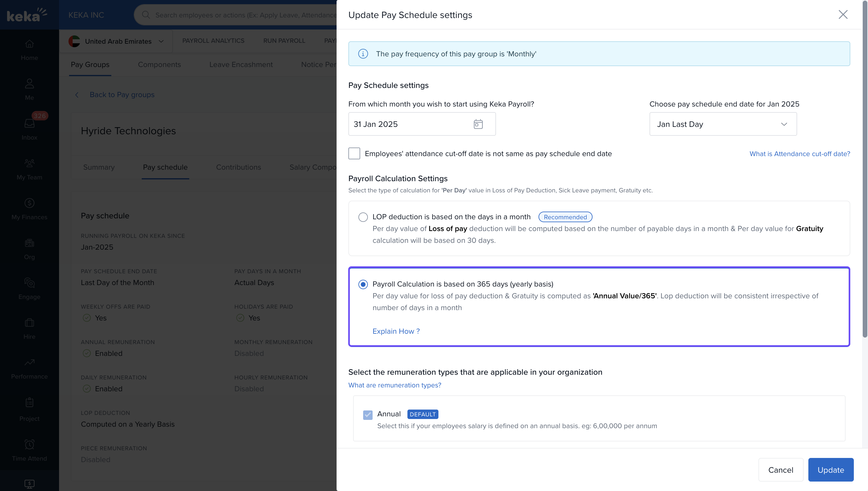Click the Home sidebar icon

pos(29,44)
